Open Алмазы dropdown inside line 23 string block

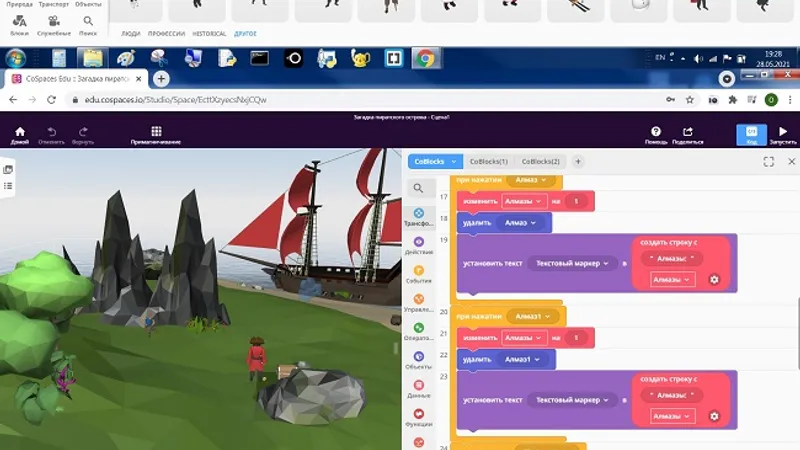[672, 416]
